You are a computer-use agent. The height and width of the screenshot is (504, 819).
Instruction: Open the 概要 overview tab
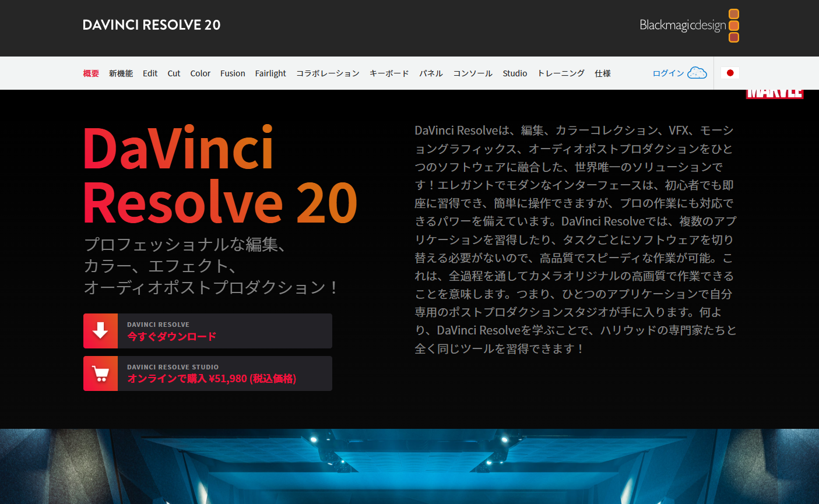91,73
